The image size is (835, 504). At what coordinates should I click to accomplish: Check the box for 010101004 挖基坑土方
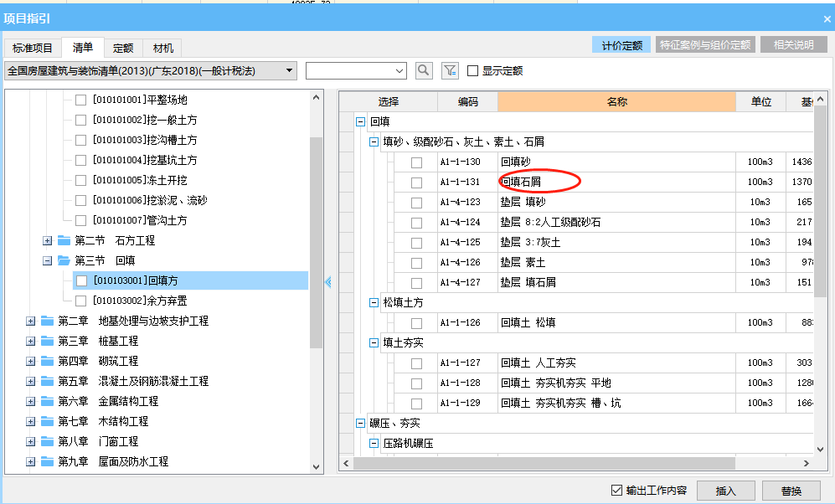(81, 160)
